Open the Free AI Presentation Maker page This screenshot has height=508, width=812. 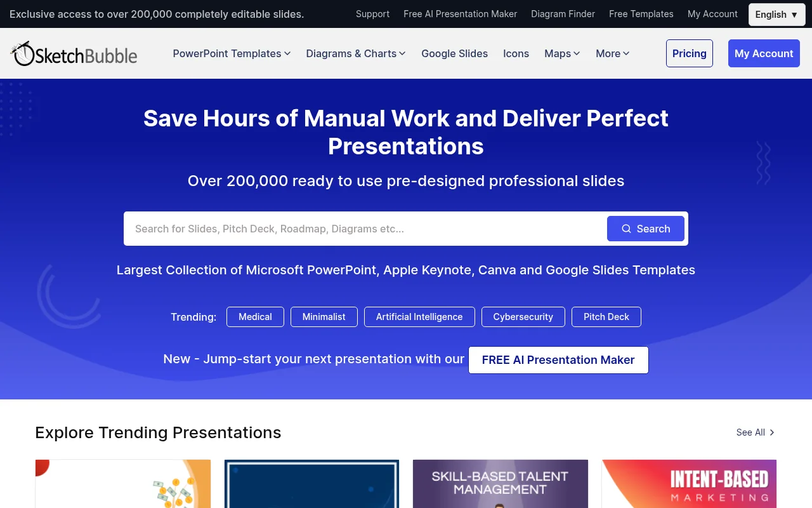click(460, 14)
